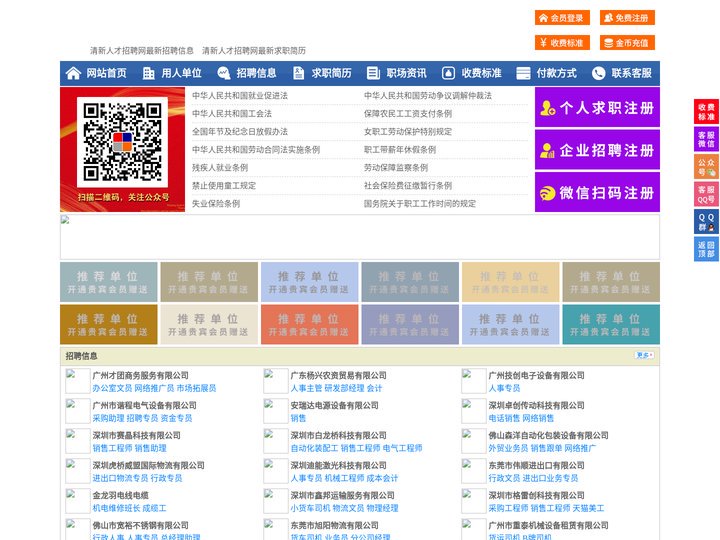
Task: Click 研发部经理 job link
Action: pyautogui.click(x=344, y=388)
